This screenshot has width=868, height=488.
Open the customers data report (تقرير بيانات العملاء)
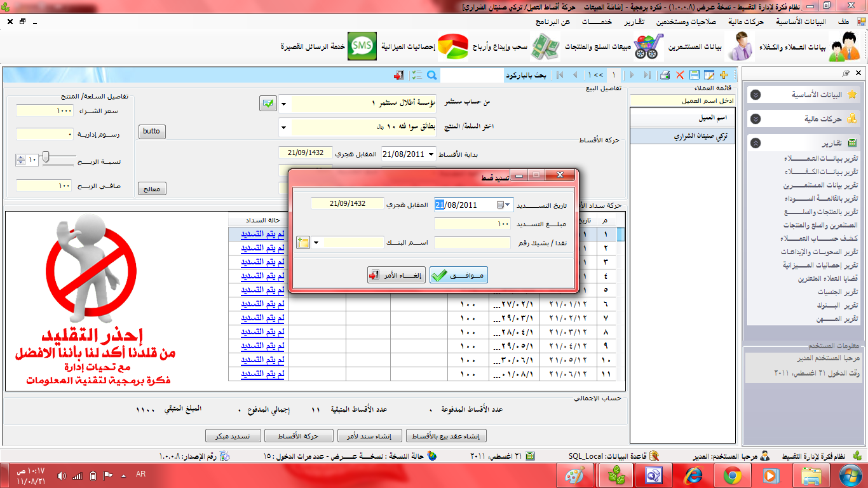[x=821, y=158]
